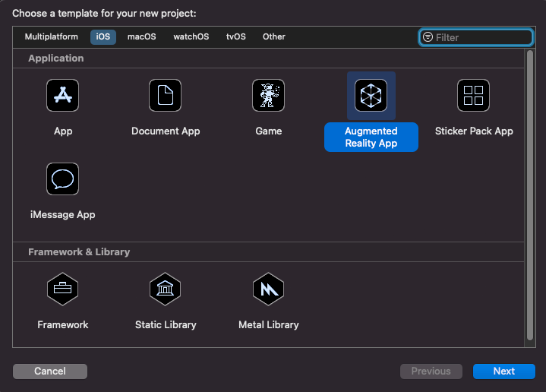The width and height of the screenshot is (546, 392).
Task: Select the Augmented Reality App cube icon
Action: coord(371,95)
